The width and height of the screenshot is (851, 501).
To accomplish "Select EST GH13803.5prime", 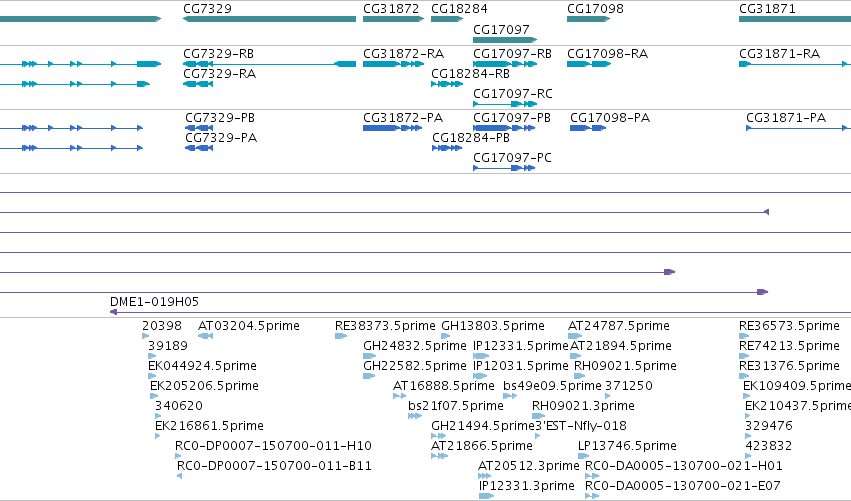I will pos(446,336).
